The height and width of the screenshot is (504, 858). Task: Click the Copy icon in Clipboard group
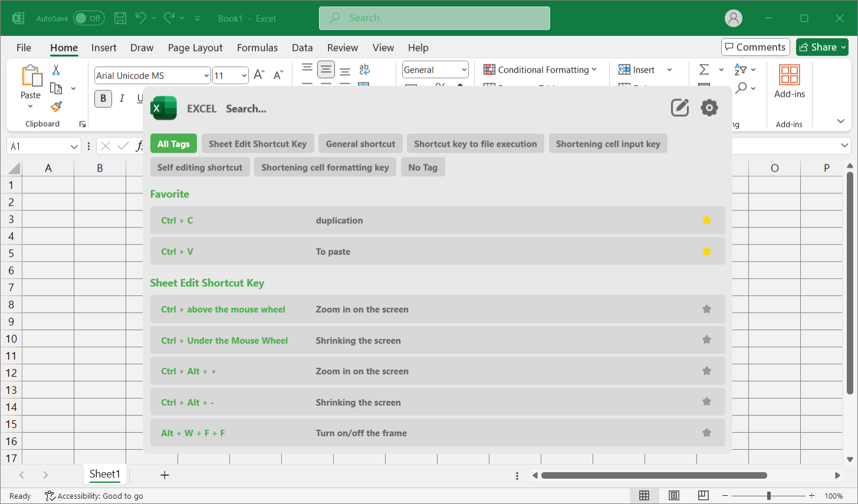56,88
